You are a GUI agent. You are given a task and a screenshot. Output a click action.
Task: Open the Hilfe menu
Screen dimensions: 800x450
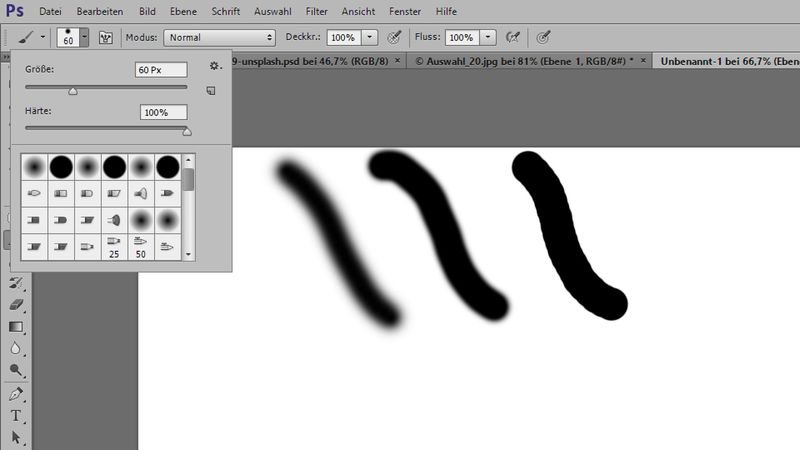446,11
